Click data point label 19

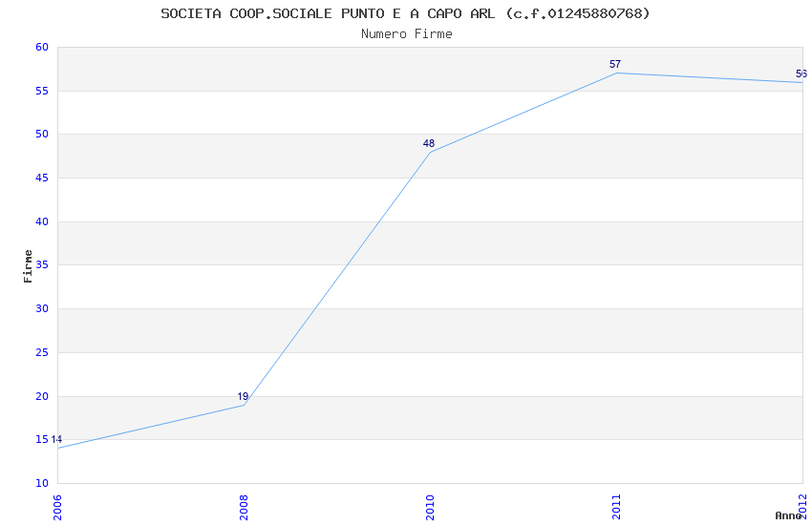[243, 396]
